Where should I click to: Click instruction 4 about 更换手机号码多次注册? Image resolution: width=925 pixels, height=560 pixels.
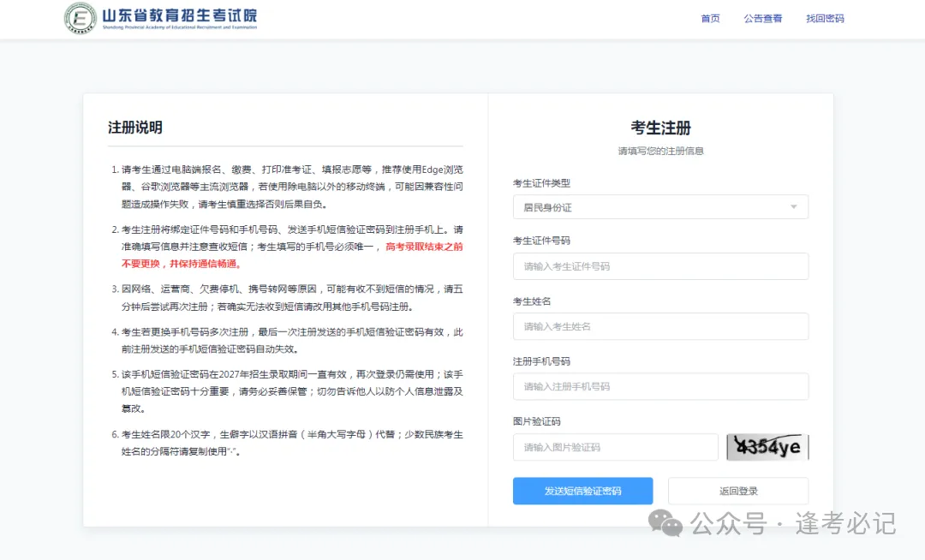click(x=287, y=341)
